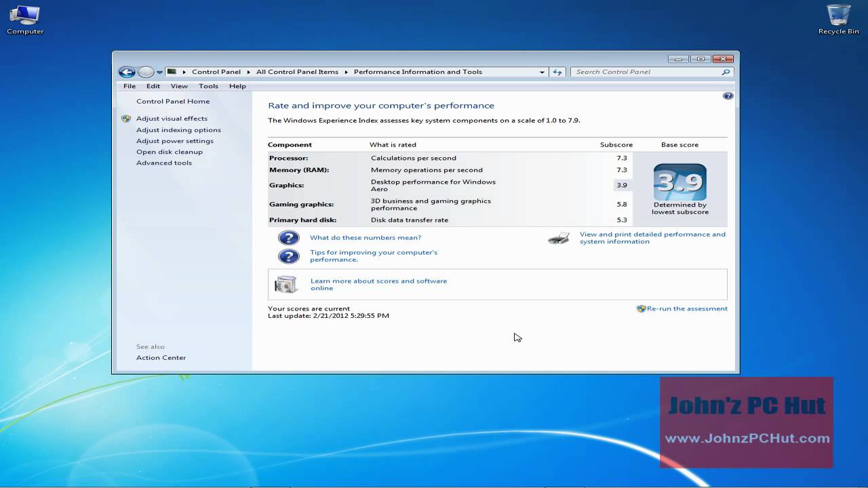The width and height of the screenshot is (868, 488).
Task: Select the Gaming graphics subscore 5.8
Action: 622,204
